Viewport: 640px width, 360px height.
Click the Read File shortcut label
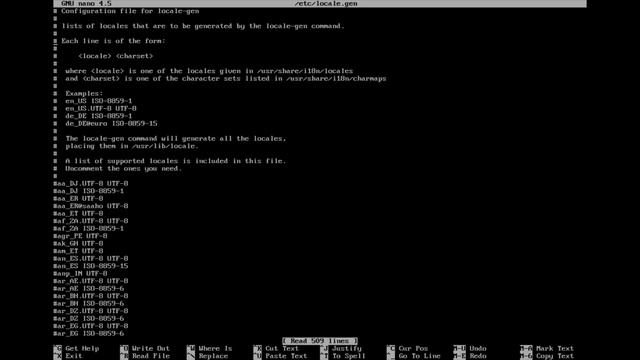tap(151, 356)
